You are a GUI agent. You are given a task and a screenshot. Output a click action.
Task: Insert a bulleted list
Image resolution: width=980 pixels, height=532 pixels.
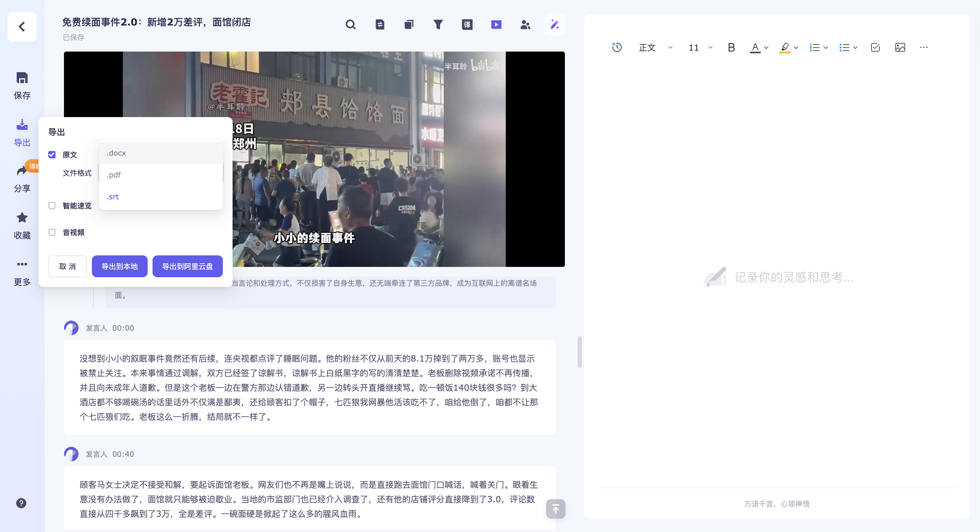(x=844, y=48)
